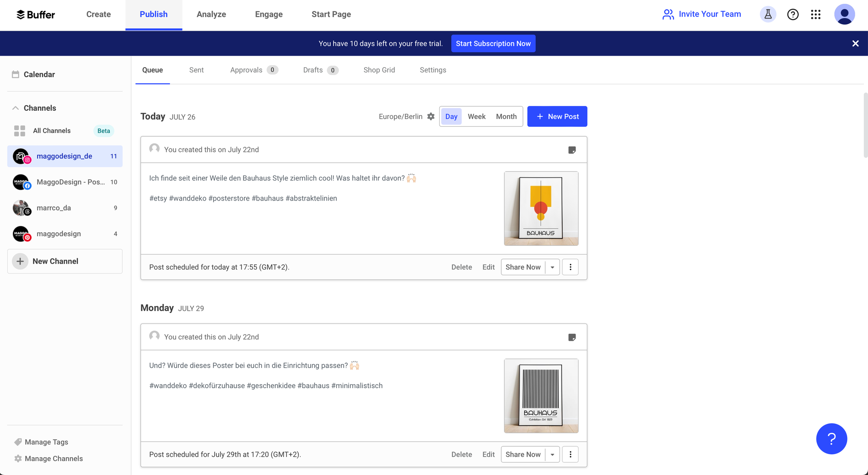Switch view to Month
The width and height of the screenshot is (868, 475).
click(x=506, y=116)
